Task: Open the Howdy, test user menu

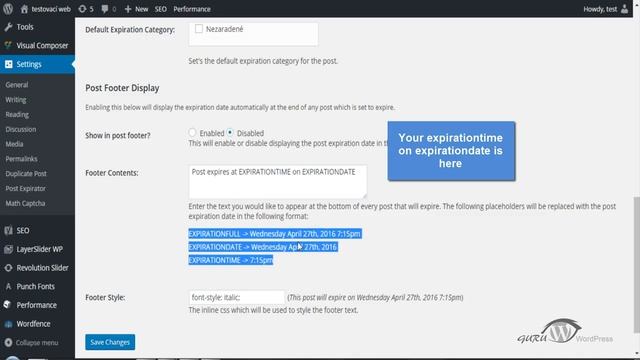Action: (606, 9)
